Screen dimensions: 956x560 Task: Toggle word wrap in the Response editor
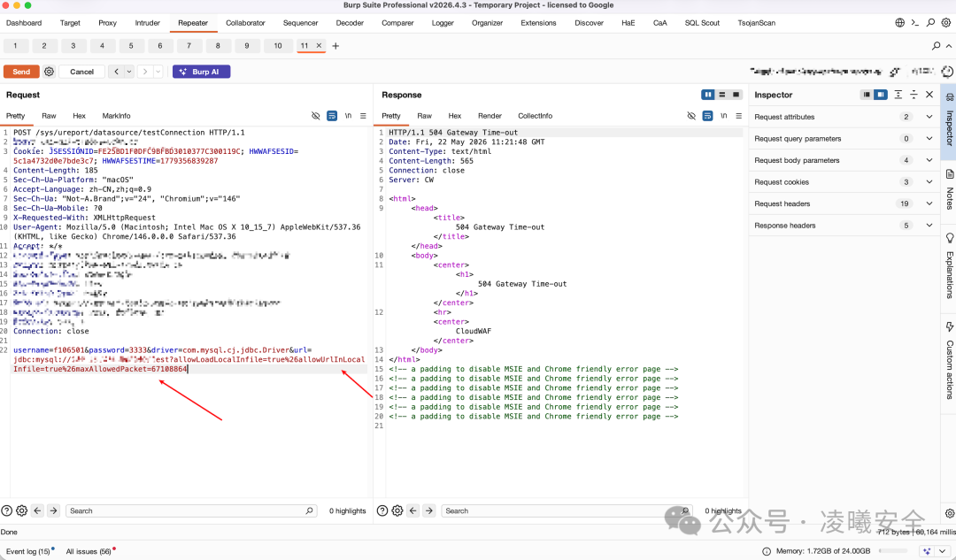point(708,116)
